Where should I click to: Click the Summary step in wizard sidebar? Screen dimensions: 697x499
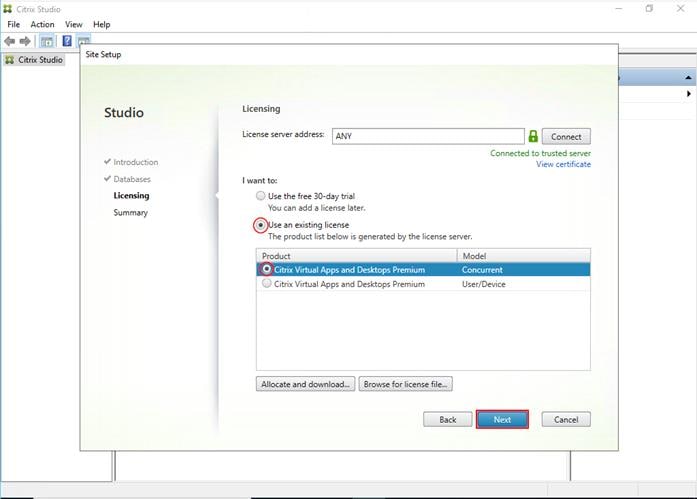pyautogui.click(x=130, y=212)
